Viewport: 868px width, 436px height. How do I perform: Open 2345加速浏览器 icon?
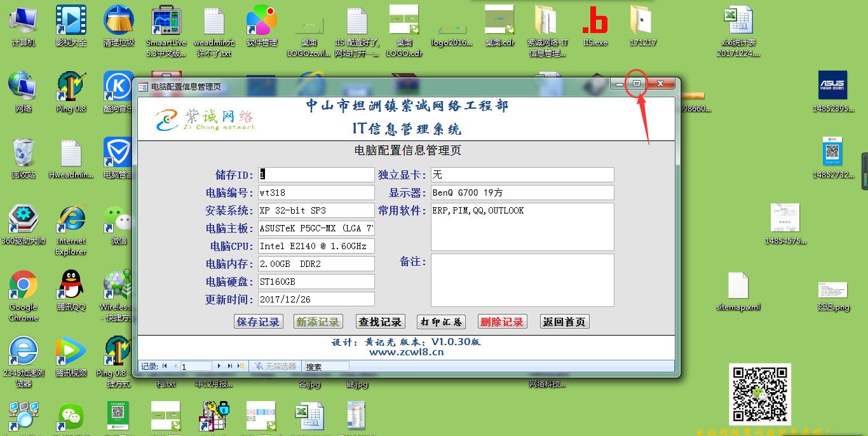[x=24, y=362]
